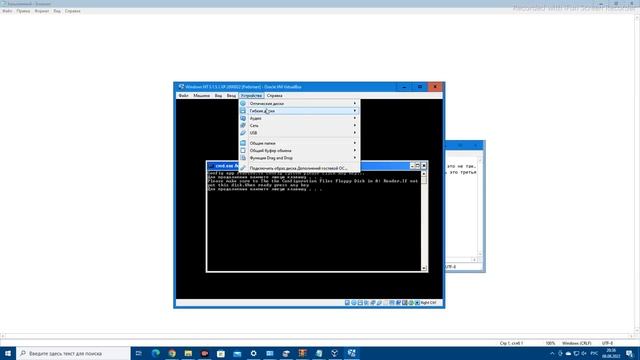
Task: Click the clipboard icon beside Общий буфер обмена
Action: (x=243, y=151)
